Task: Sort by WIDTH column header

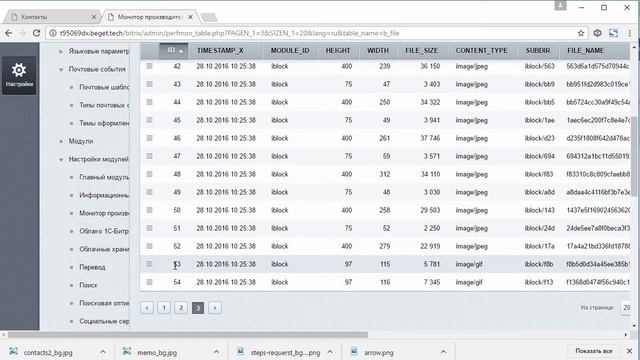Action: pos(378,51)
